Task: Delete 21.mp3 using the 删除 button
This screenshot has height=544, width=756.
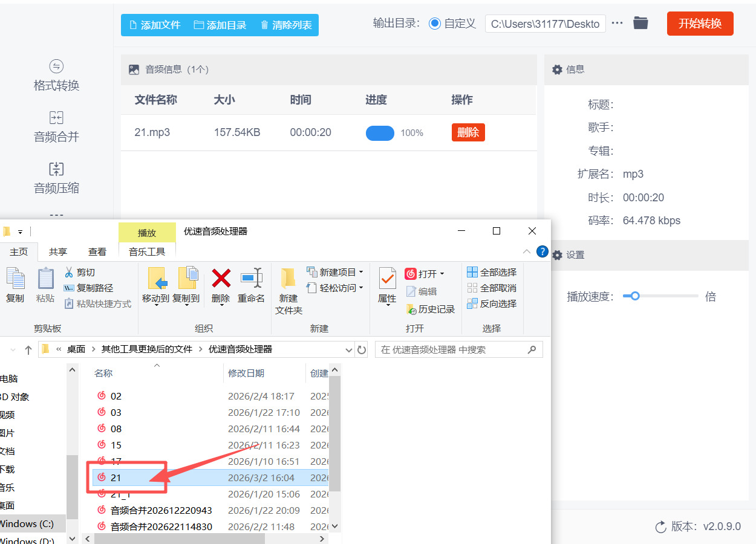Action: tap(468, 132)
